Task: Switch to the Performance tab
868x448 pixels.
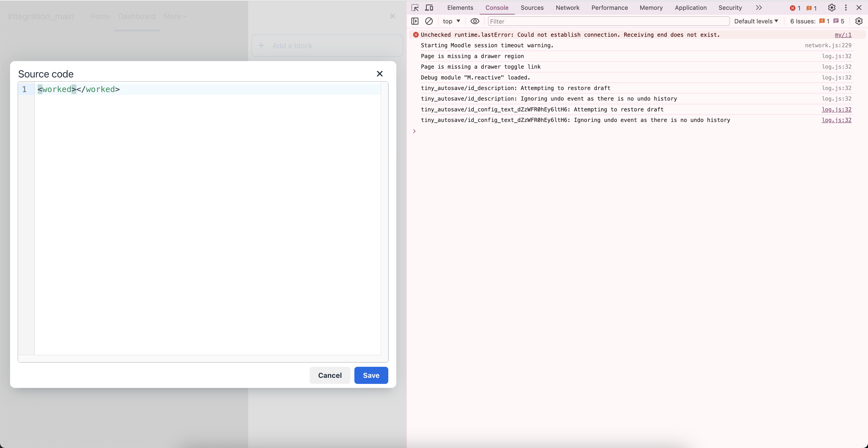Action: point(610,8)
